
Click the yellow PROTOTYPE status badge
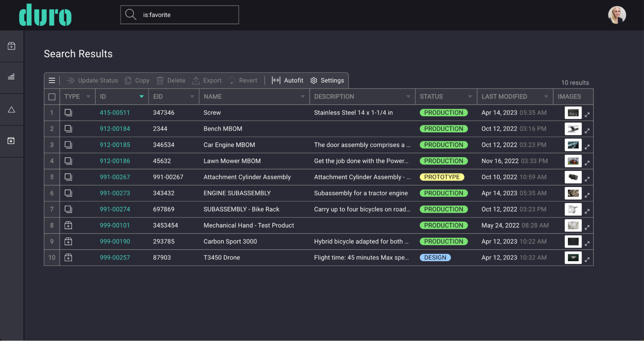pyautogui.click(x=442, y=177)
